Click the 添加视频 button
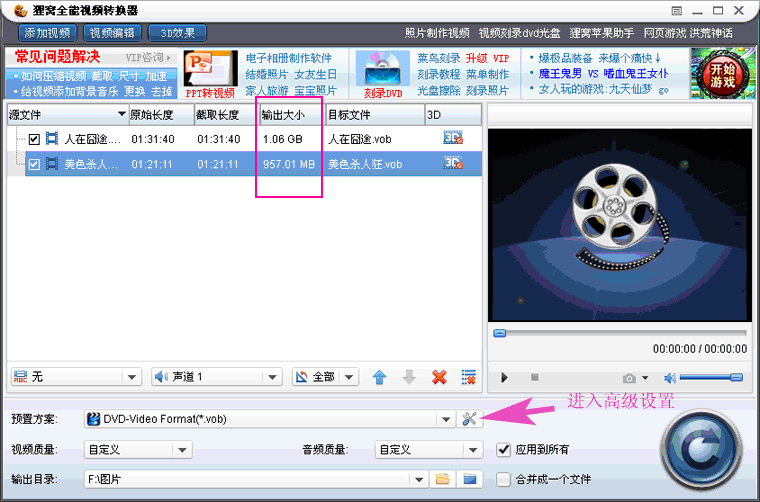The width and height of the screenshot is (760, 502). (x=47, y=33)
